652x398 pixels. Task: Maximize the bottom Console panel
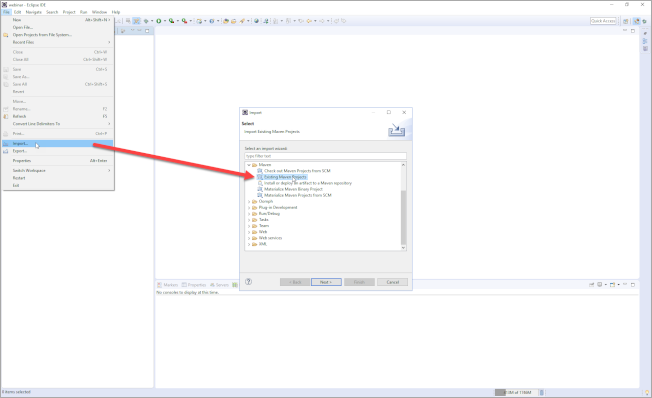tap(633, 284)
